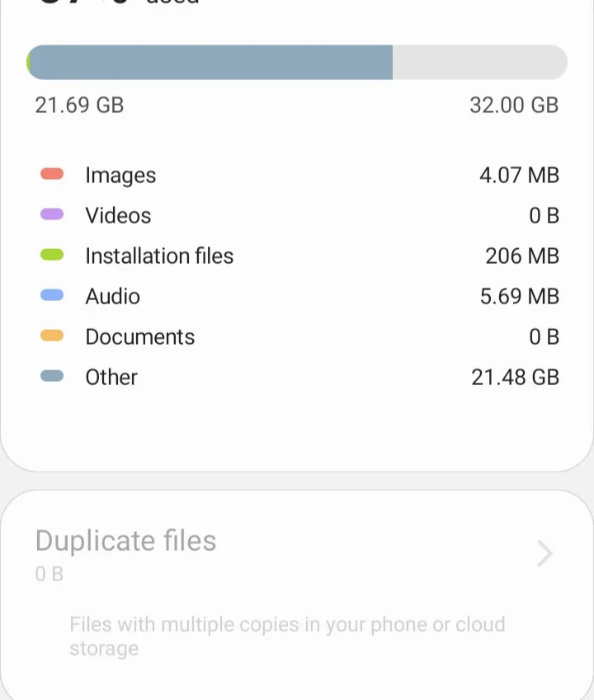Open the Installation files category
The width and height of the screenshot is (594, 700).
(159, 256)
